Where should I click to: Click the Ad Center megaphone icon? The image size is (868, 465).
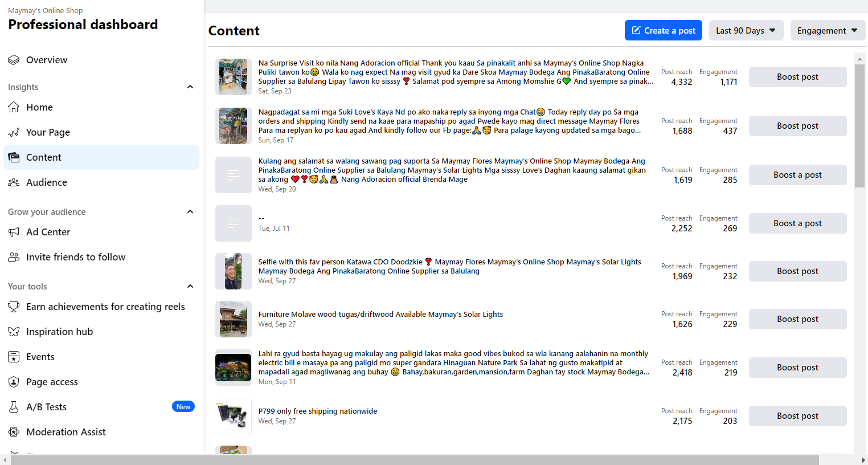click(x=14, y=232)
